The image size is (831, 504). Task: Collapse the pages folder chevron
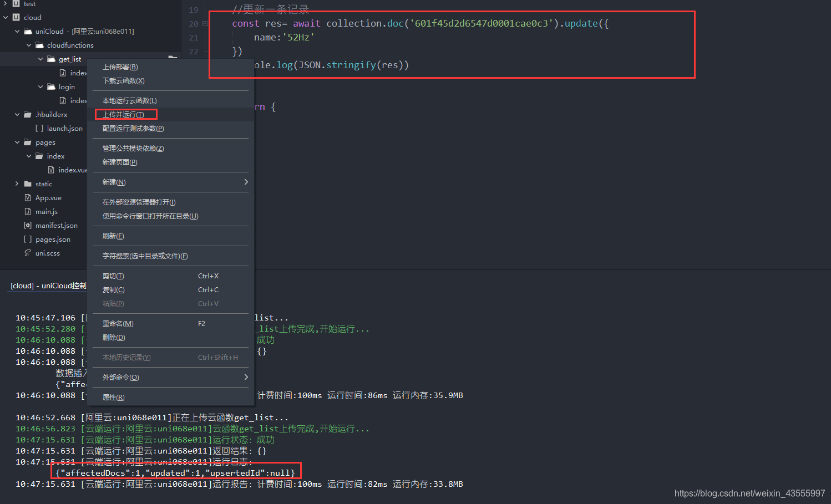point(17,142)
